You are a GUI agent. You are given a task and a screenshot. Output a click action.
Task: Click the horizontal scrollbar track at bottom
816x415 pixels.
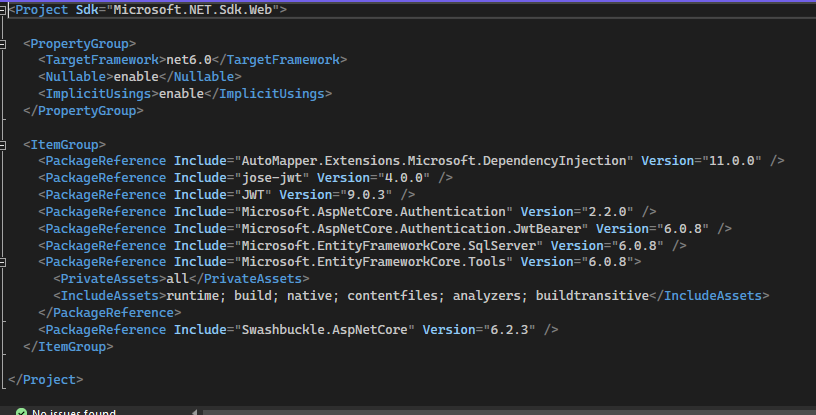(509, 412)
